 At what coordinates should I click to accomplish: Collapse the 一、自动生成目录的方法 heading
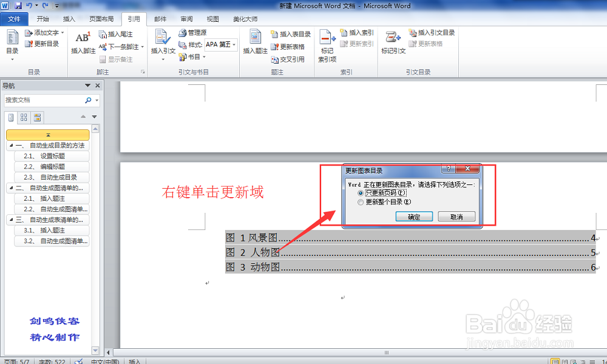point(11,146)
